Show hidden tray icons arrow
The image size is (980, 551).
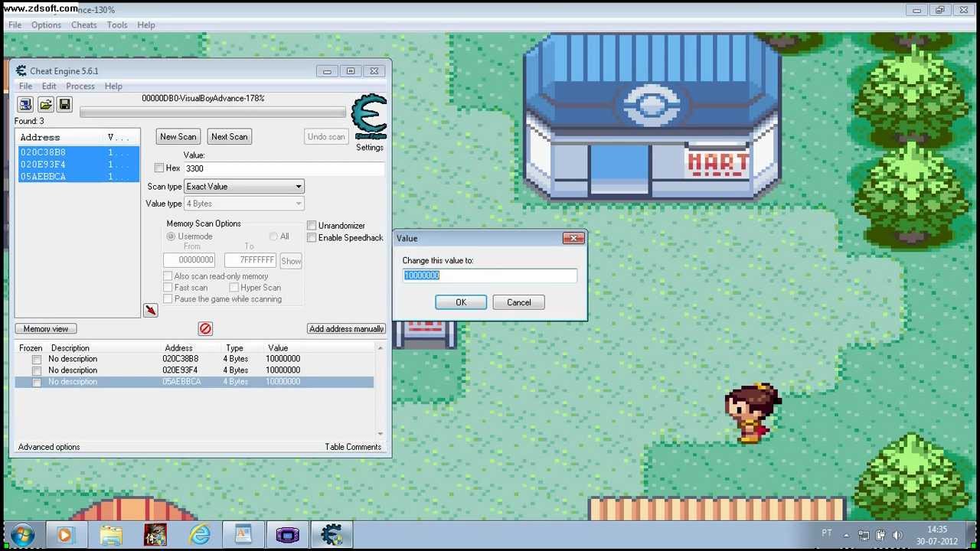tap(847, 535)
